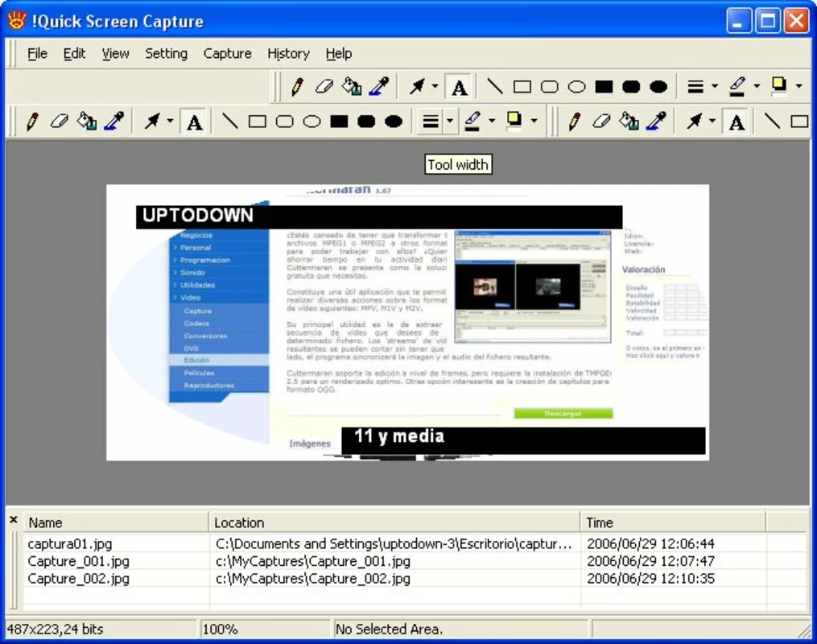Sort history by the Name column header
This screenshot has width=817, height=644.
point(116,522)
